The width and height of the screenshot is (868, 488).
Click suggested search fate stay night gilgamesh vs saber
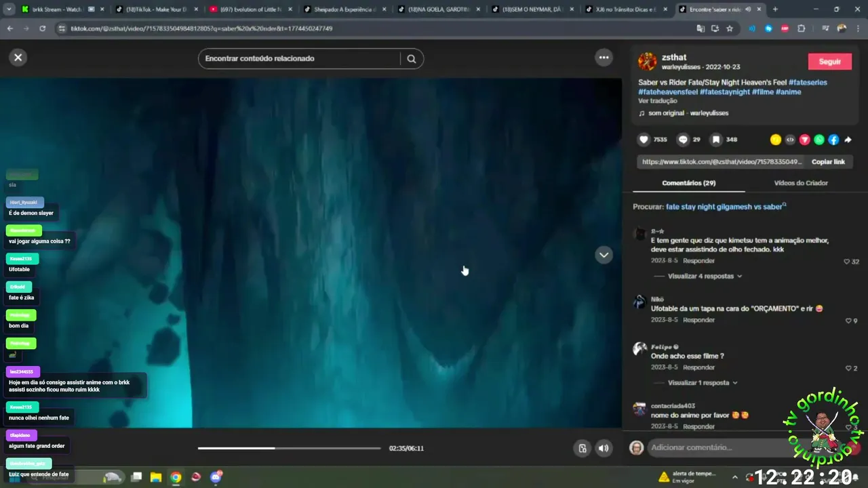pos(724,207)
